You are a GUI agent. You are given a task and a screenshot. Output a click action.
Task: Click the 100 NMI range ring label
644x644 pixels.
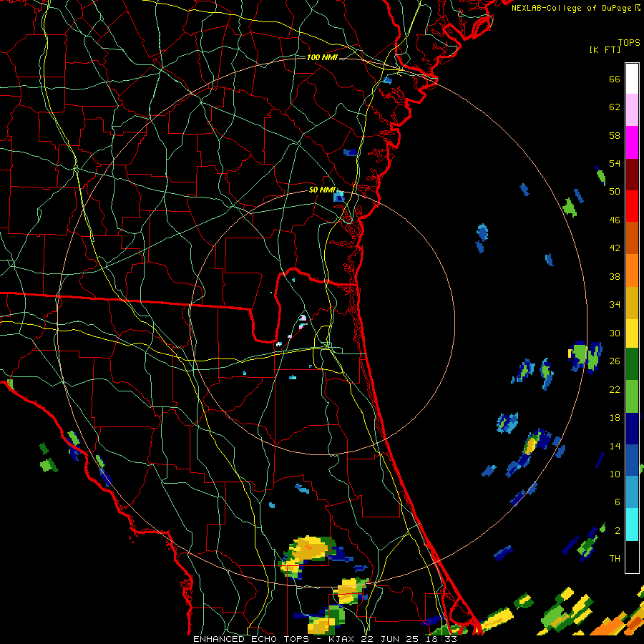pos(322,57)
